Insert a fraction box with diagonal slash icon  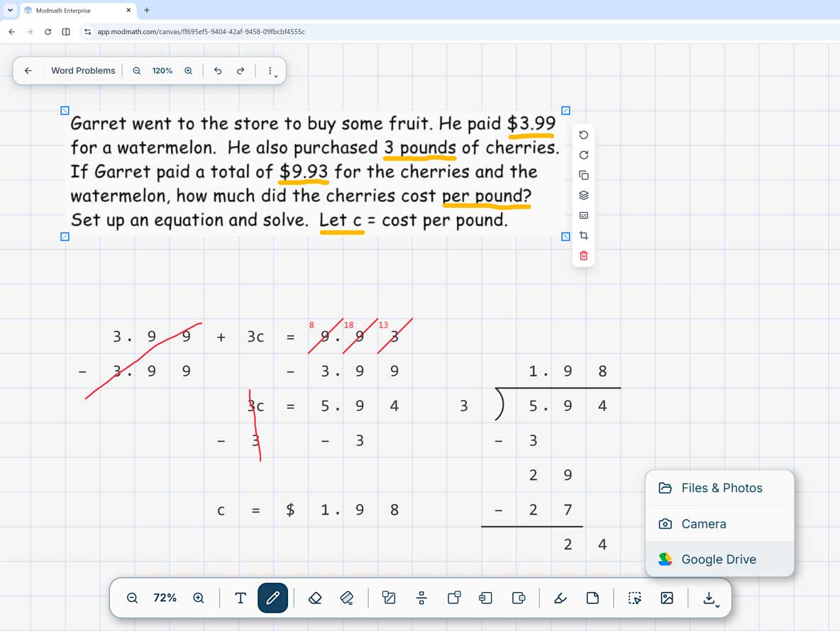pos(389,598)
